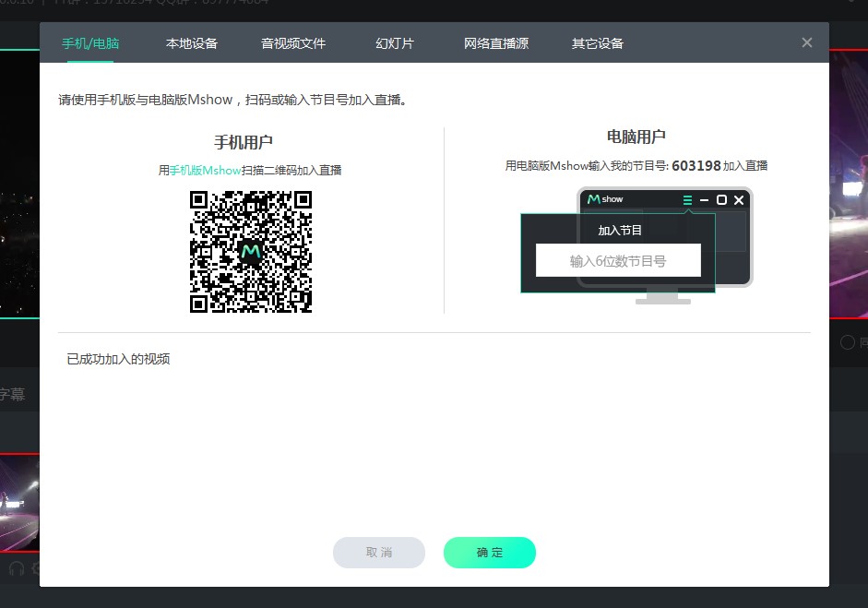Switch to the 手机/电脑 tab
868x608 pixels.
pos(90,43)
